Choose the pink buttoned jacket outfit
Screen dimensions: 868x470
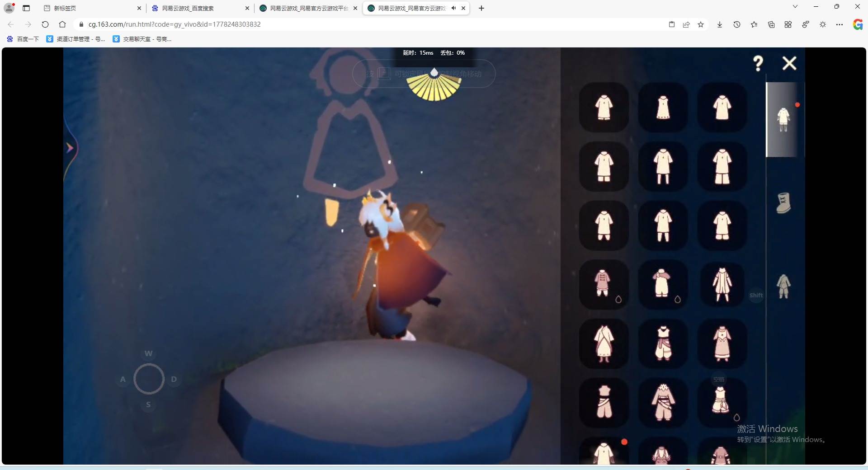pos(604,284)
